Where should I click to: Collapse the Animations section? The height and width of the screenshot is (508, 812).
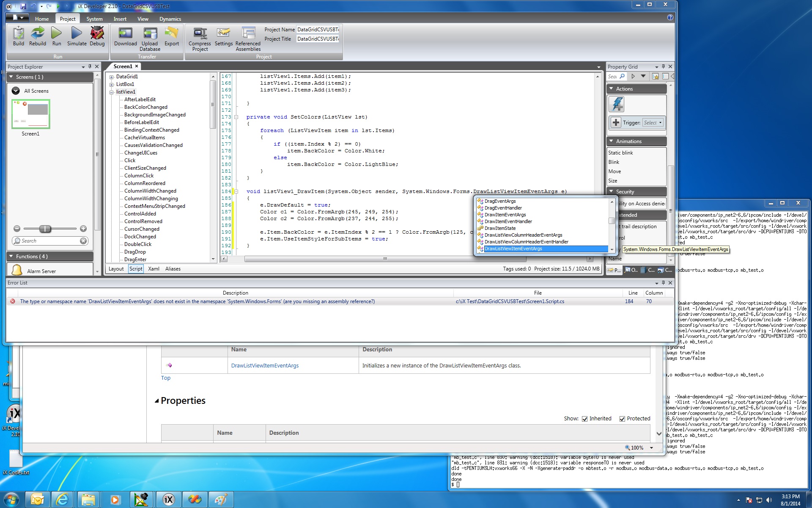pos(611,141)
